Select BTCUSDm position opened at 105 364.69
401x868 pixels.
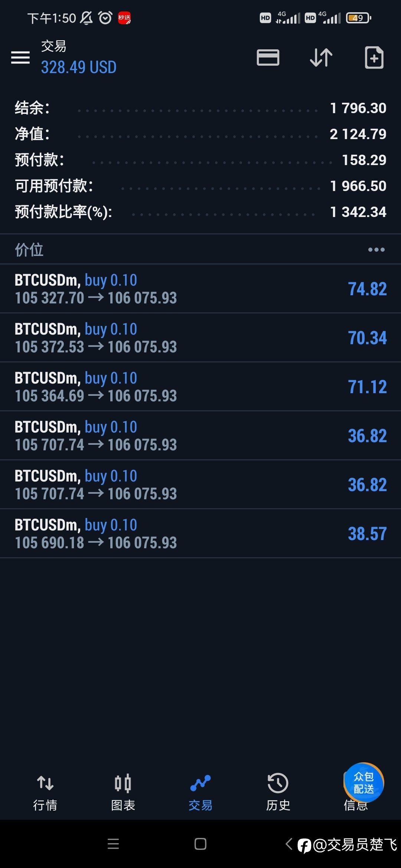click(x=200, y=387)
